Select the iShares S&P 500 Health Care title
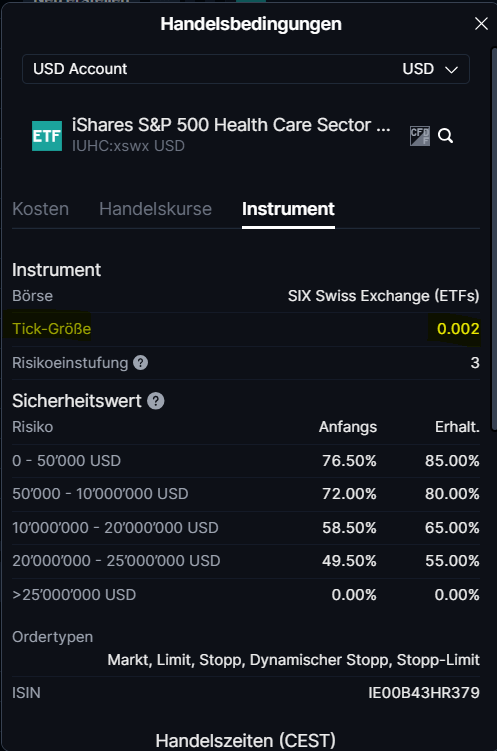Viewport: 497px width, 751px height. tap(231, 125)
